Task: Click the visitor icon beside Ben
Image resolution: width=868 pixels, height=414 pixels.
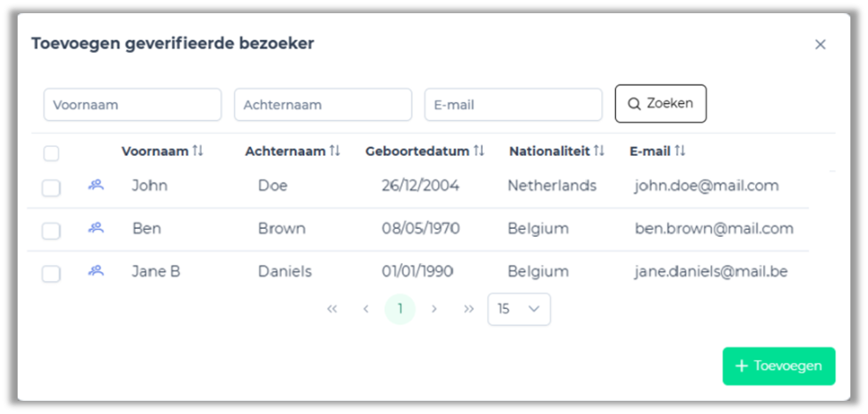Action: (x=96, y=228)
